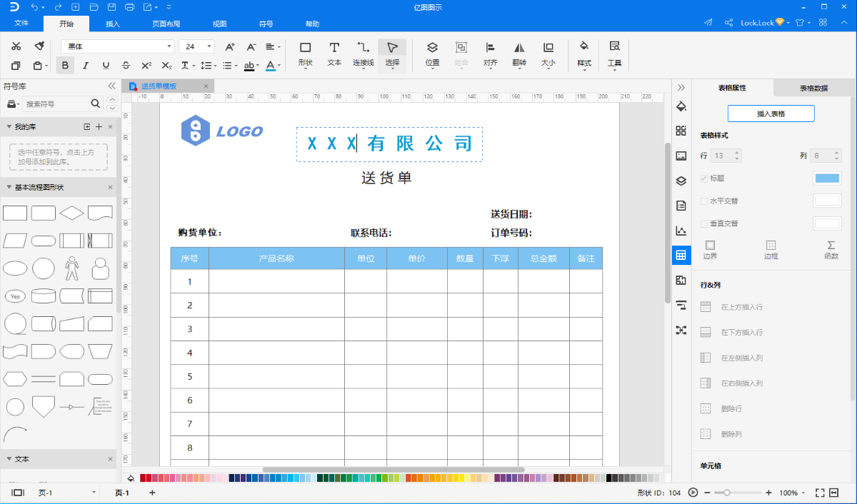Select the Text (文本) tool
This screenshot has width=857, height=504.
click(334, 54)
